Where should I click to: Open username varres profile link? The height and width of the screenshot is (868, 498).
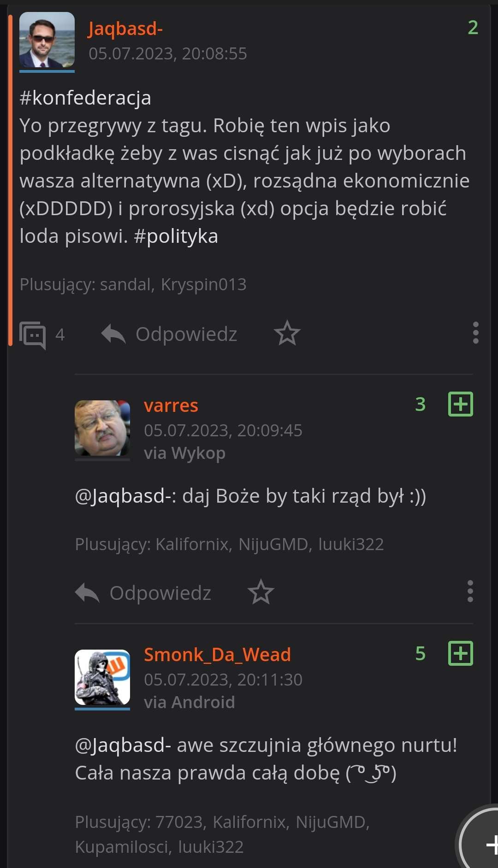pos(171,405)
